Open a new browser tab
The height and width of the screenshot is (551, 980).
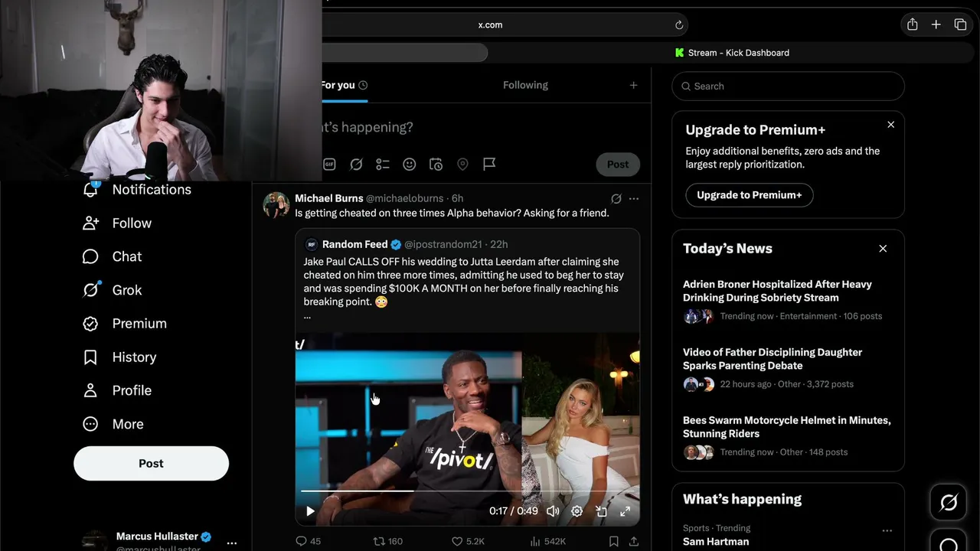click(x=936, y=24)
